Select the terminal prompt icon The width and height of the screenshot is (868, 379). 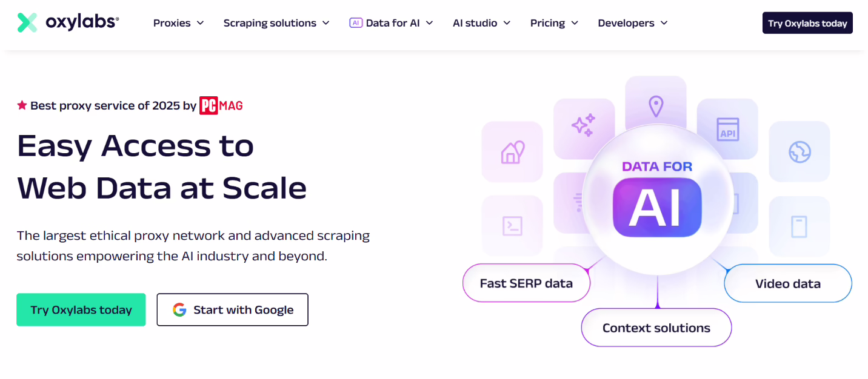(x=512, y=226)
